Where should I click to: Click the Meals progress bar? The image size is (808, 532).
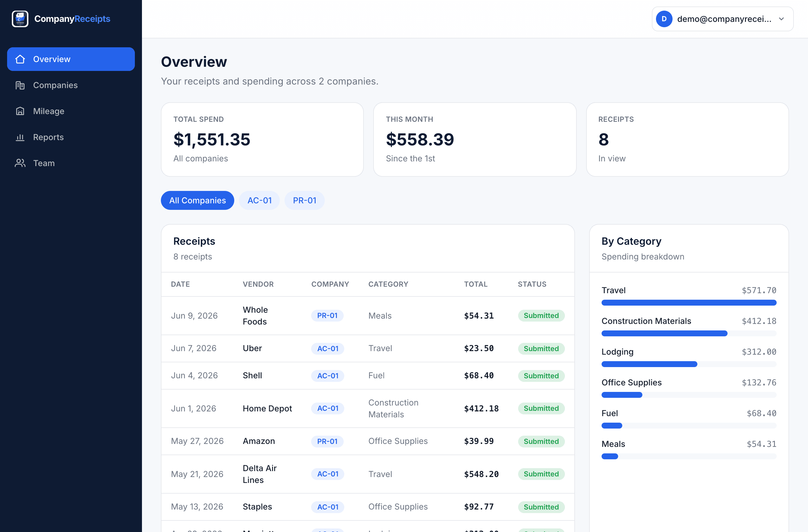(x=689, y=456)
